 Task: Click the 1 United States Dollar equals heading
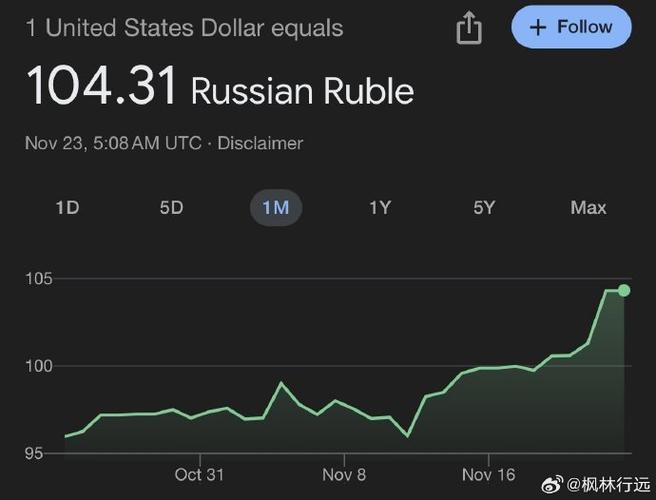(184, 28)
